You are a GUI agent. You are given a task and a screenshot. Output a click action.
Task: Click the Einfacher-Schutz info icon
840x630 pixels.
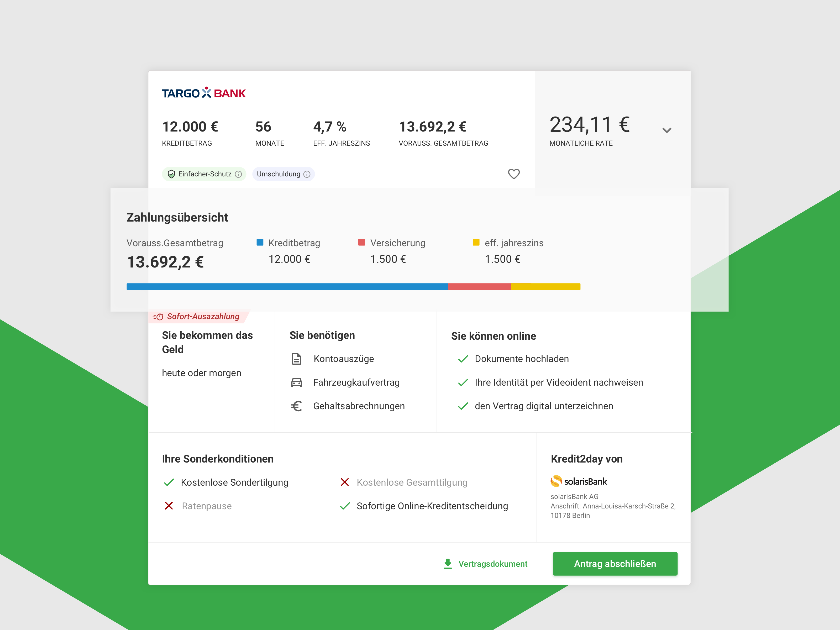pos(238,174)
